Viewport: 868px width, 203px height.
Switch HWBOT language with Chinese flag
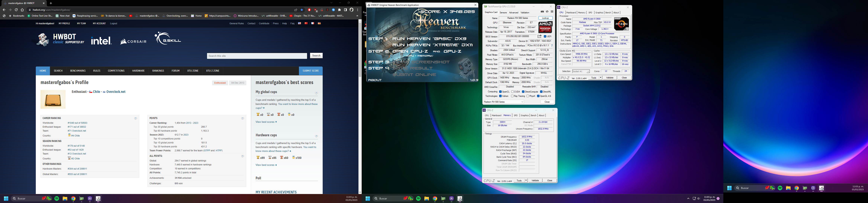306,23
